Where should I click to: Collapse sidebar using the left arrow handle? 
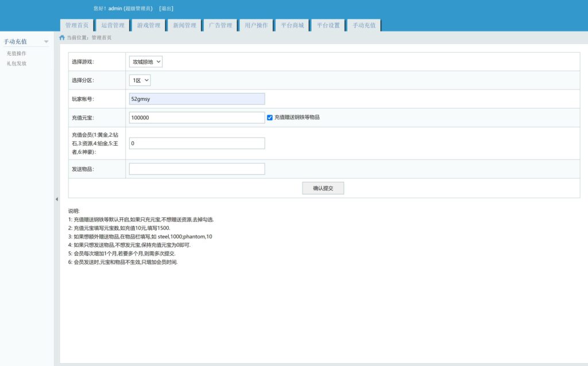(56, 199)
